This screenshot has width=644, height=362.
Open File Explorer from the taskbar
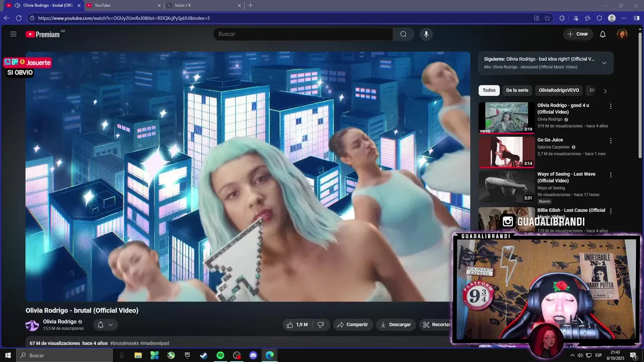(138, 355)
